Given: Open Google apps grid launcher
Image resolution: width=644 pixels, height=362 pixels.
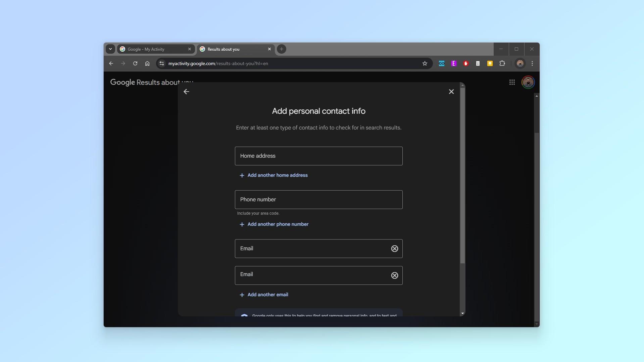Looking at the screenshot, I should pos(512,82).
